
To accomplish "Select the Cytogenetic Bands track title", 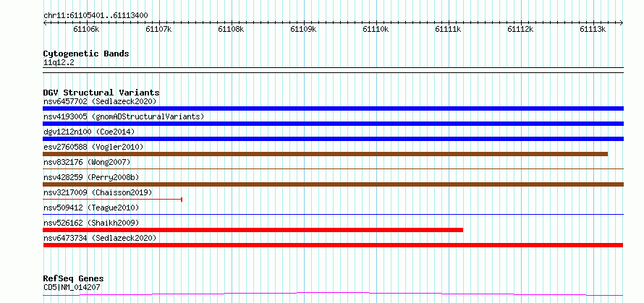I will click(x=86, y=54).
